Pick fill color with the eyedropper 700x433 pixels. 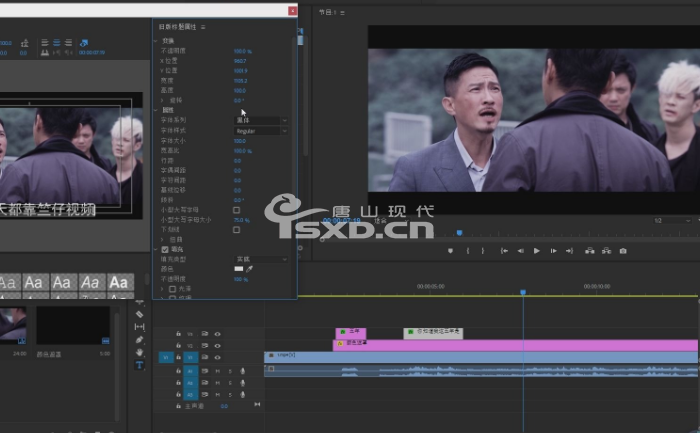[250, 269]
